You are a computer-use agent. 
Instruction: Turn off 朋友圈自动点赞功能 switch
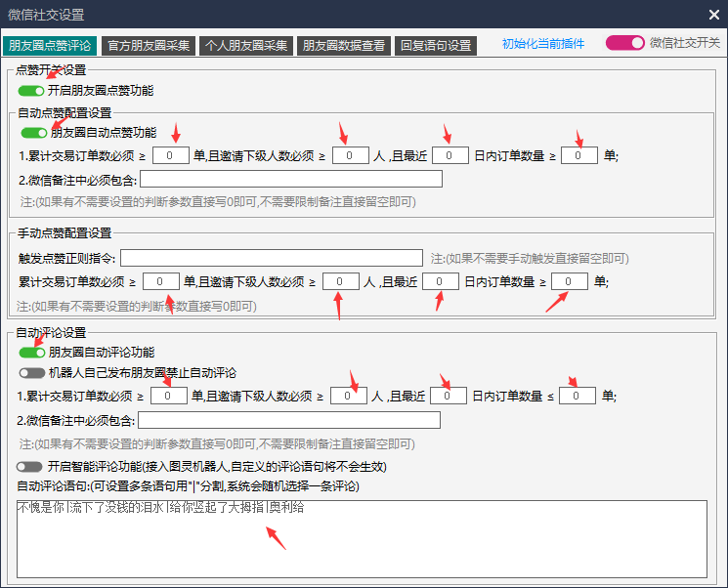[34, 133]
